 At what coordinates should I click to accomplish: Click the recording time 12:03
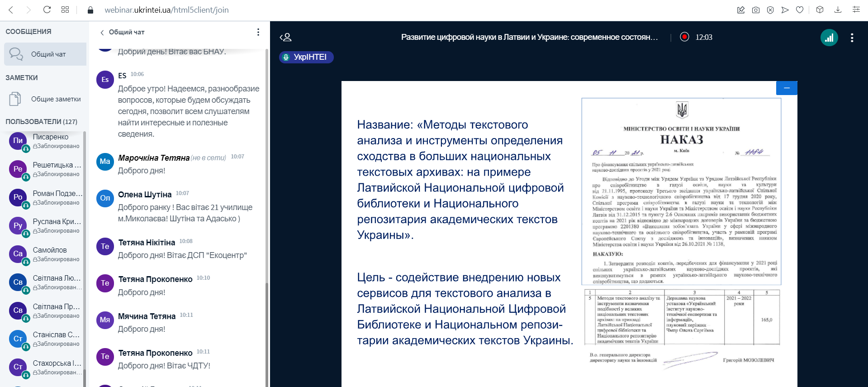point(704,37)
